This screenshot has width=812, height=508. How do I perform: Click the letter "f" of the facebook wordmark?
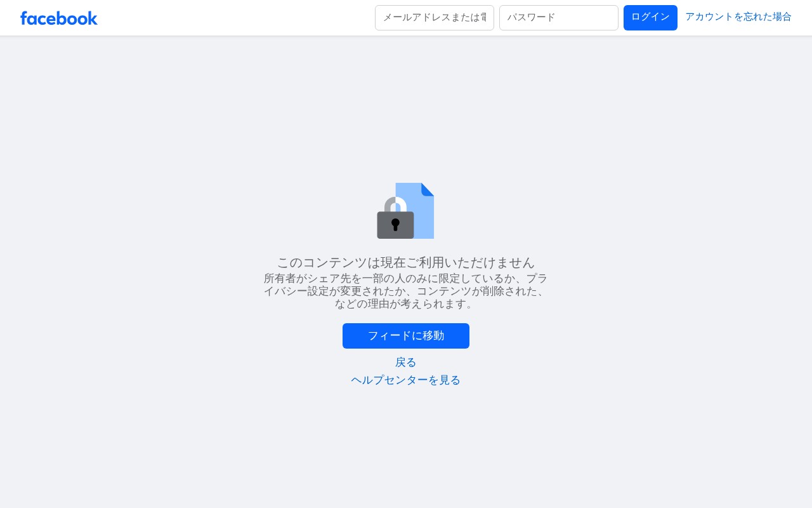(23, 18)
